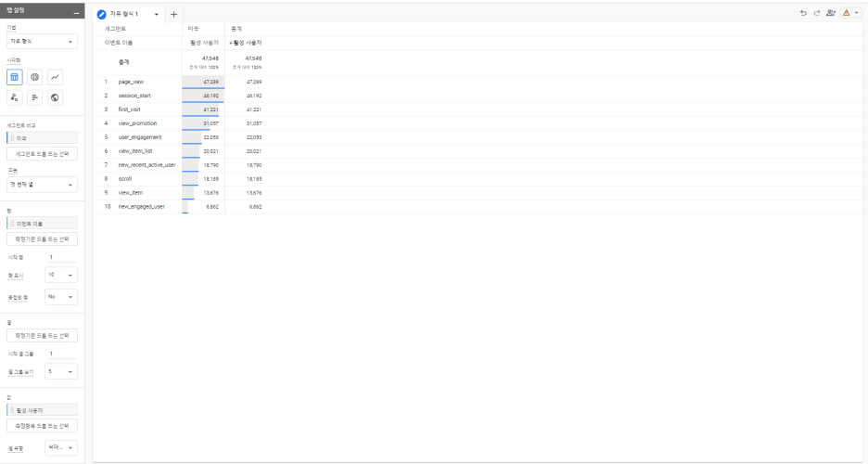The height and width of the screenshot is (464, 868).
Task: Click the 세그먼트 header label
Action: [x=115, y=29]
